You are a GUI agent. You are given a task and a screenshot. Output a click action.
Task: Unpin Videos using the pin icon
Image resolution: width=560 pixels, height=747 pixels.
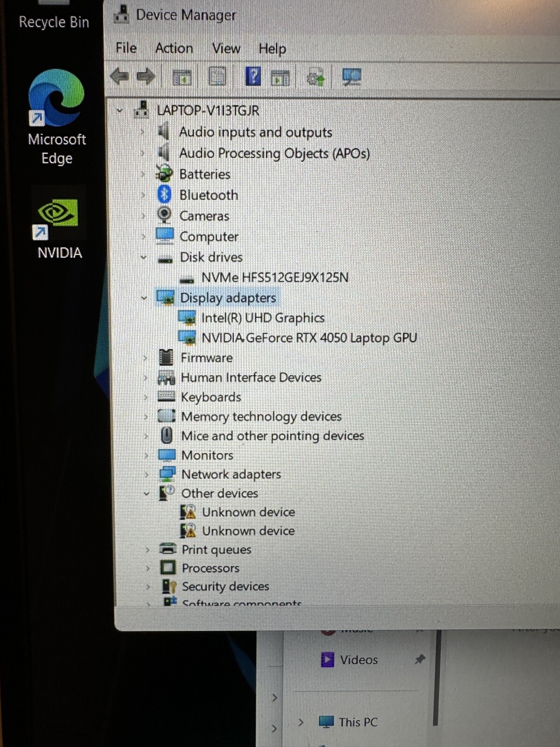pyautogui.click(x=420, y=659)
